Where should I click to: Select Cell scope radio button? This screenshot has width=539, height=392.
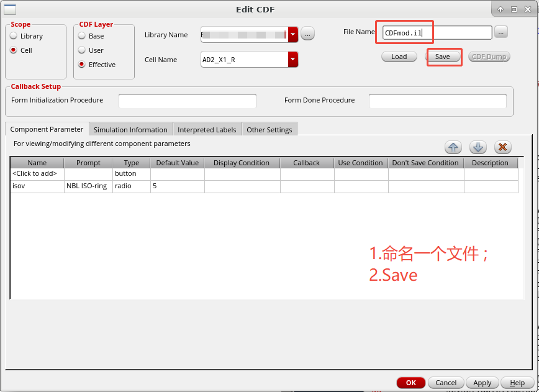pyautogui.click(x=14, y=50)
